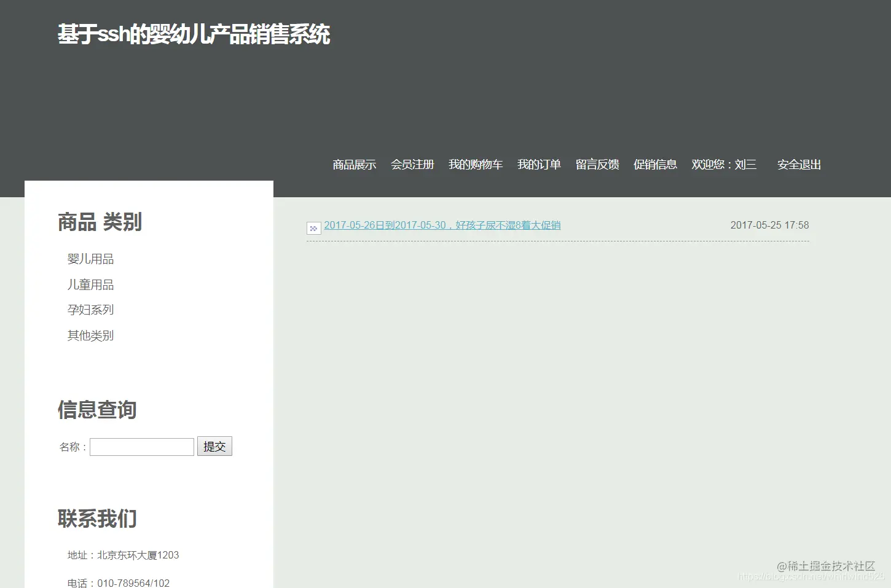Viewport: 891px width, 588px height.
Task: Select the 婴儿用品 category
Action: [90, 259]
